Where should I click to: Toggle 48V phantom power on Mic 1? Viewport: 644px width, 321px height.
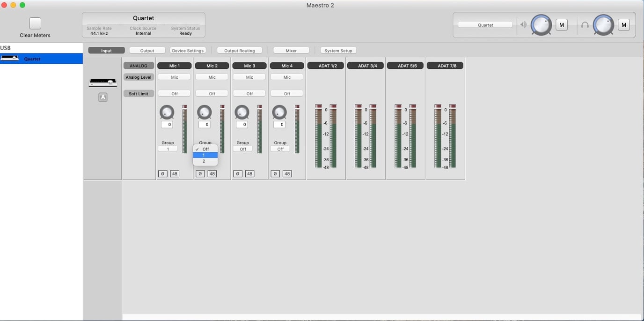[x=175, y=174]
